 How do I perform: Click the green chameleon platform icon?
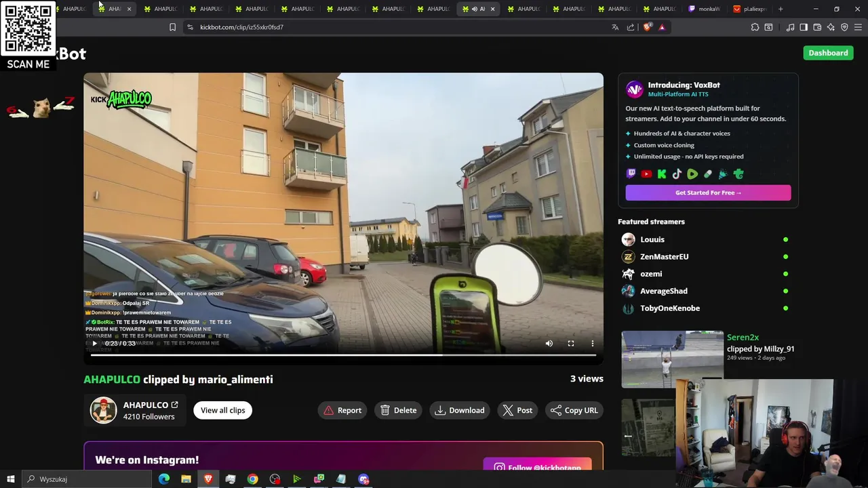tap(738, 174)
